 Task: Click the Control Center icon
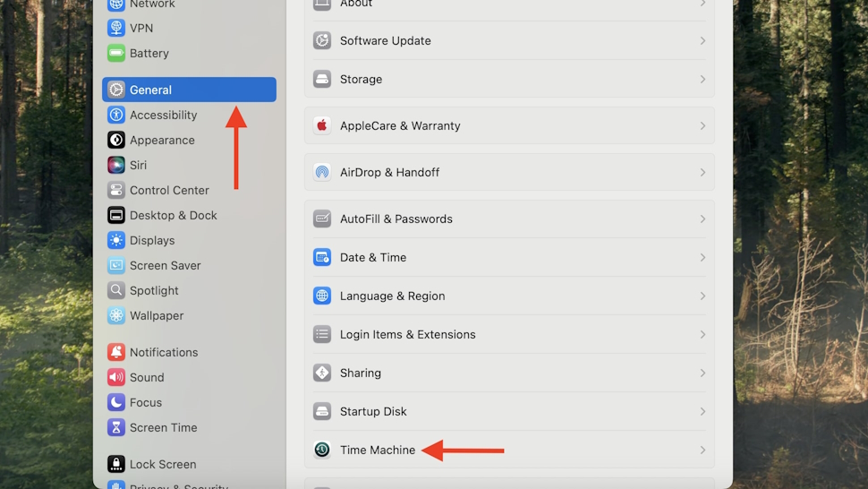(x=116, y=190)
